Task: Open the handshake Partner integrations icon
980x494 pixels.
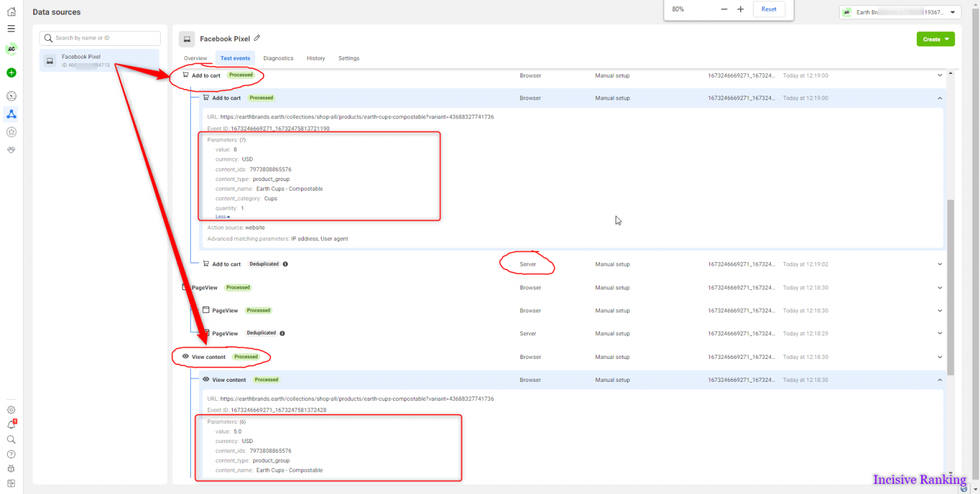Action: coord(11,150)
